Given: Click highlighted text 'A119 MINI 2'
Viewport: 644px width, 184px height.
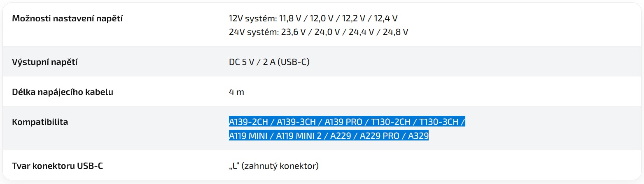Looking at the screenshot, I should pos(299,136).
